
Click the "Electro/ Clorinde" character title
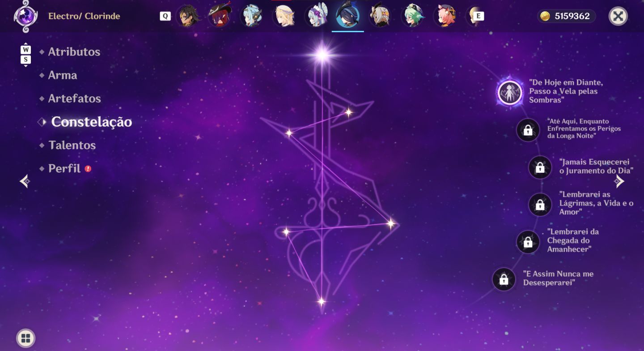84,16
